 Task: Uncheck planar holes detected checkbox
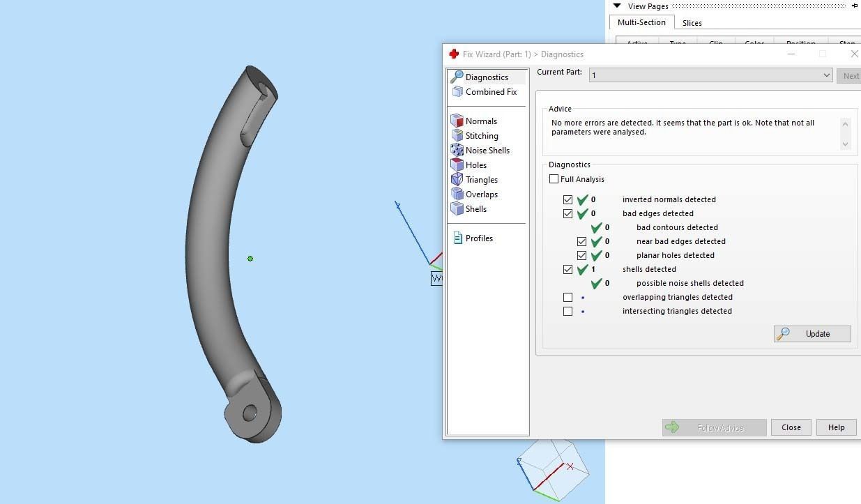click(x=581, y=255)
